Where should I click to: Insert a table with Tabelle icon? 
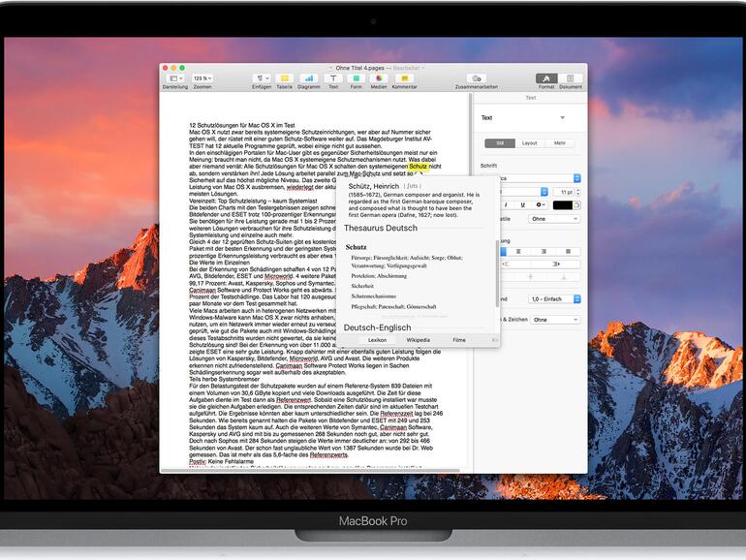285,78
